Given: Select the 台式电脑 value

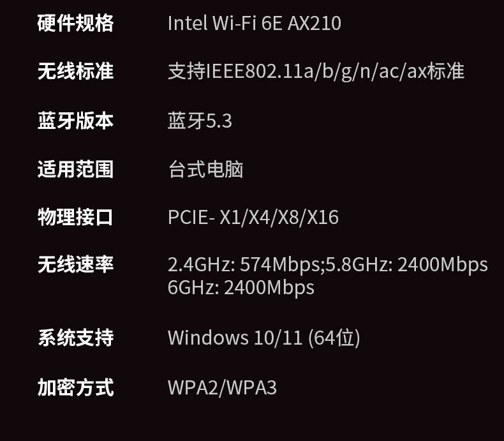Looking at the screenshot, I should 205,169.
